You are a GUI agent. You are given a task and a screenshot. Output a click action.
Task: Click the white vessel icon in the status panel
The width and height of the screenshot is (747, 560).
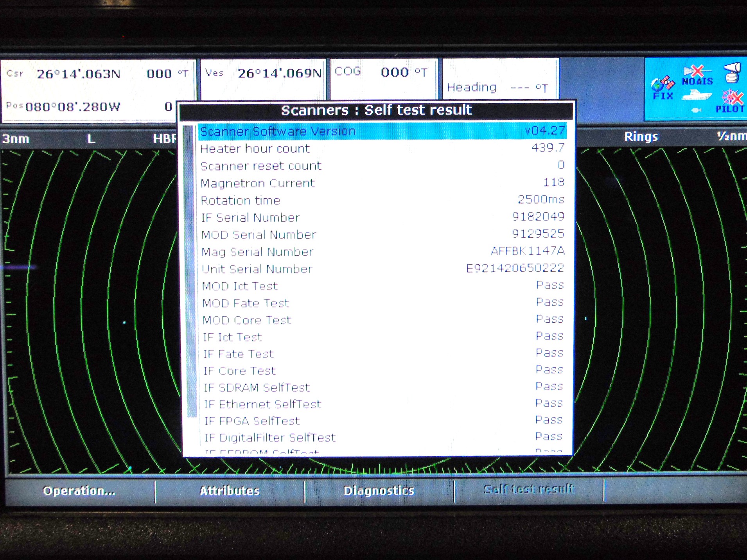coord(697,96)
